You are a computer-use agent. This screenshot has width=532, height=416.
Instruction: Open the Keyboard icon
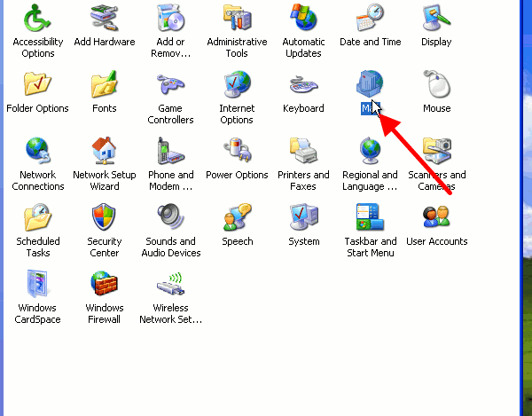(x=303, y=83)
